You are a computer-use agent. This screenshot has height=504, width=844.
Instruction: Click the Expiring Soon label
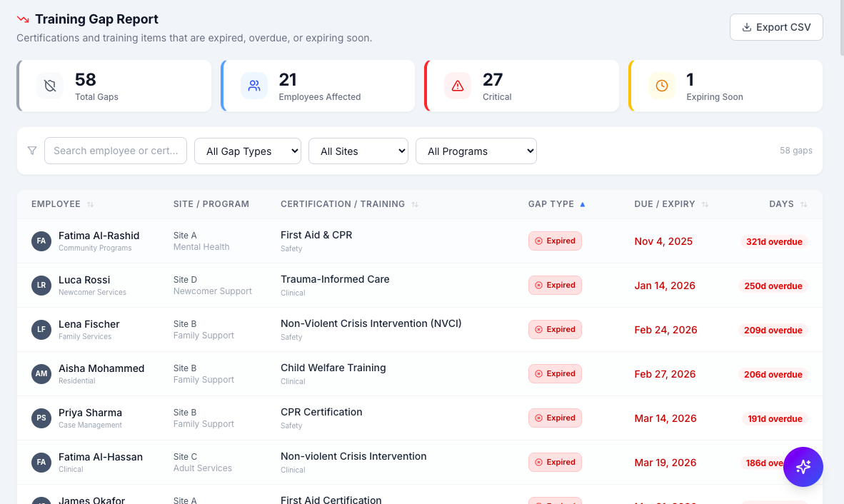714,97
